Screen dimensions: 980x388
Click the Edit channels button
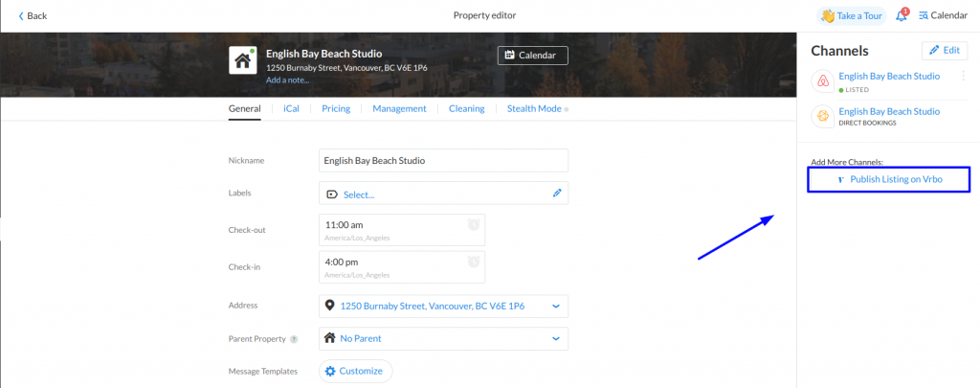tap(945, 50)
